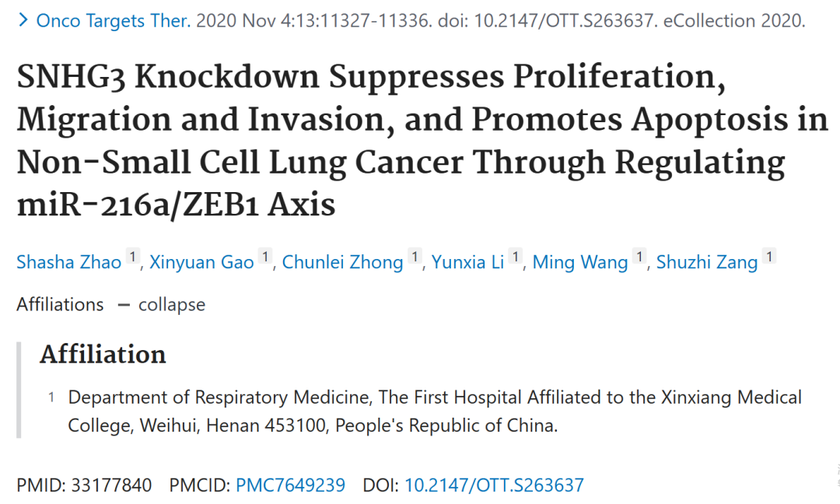Collapse the Affiliations section
Image resolution: width=840 pixels, height=504 pixels.
[x=171, y=305]
